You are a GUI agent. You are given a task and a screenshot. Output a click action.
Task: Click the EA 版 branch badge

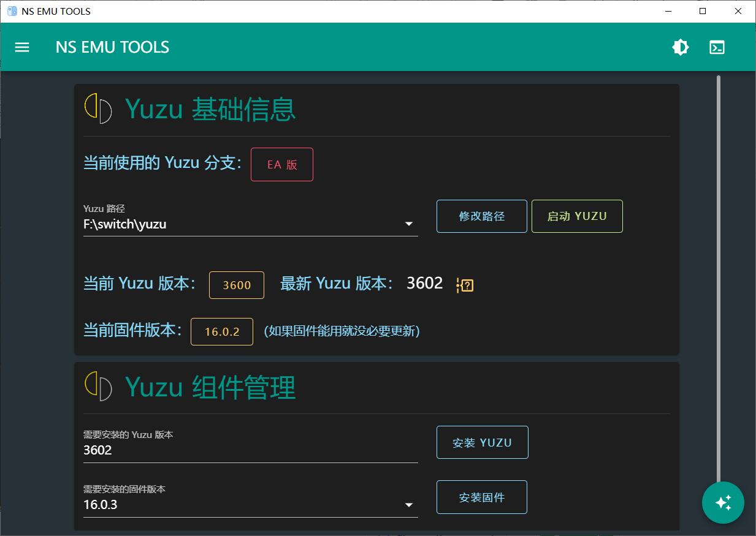click(281, 164)
